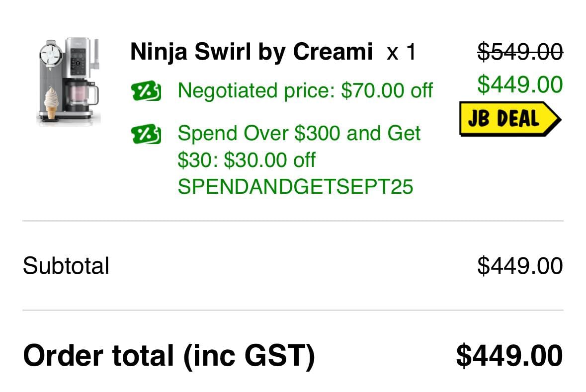Click the Subtotal amount $449.00

point(520,266)
